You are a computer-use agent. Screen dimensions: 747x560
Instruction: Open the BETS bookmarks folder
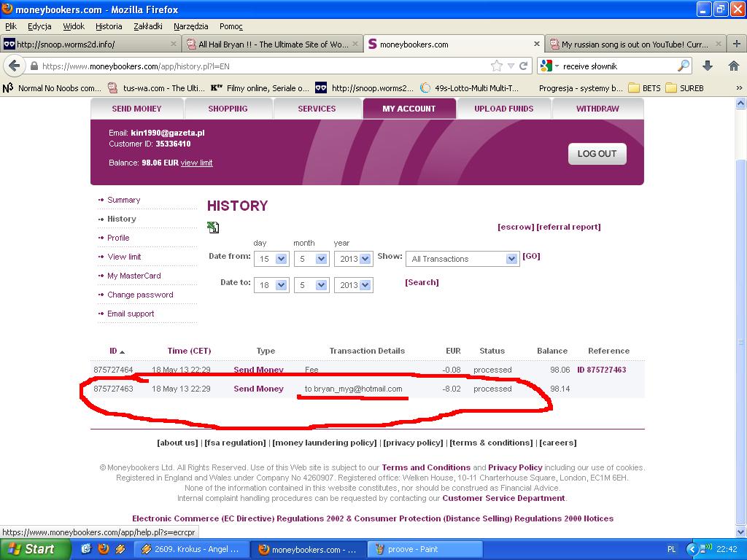pyautogui.click(x=645, y=88)
